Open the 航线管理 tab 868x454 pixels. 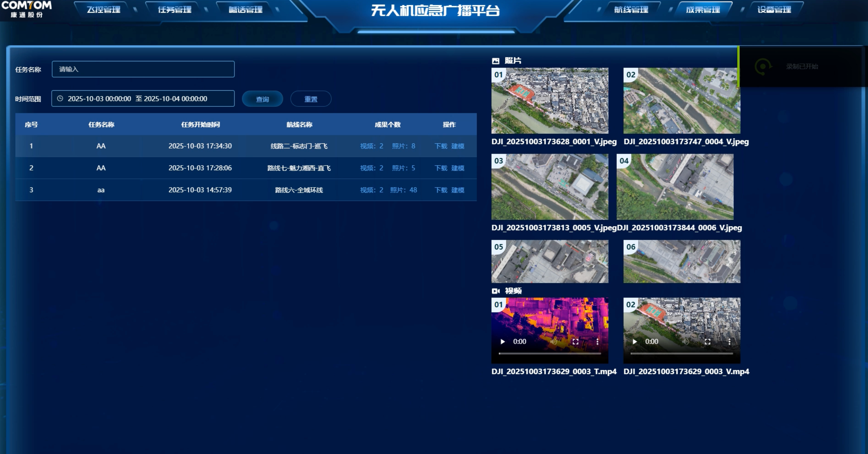coord(631,10)
